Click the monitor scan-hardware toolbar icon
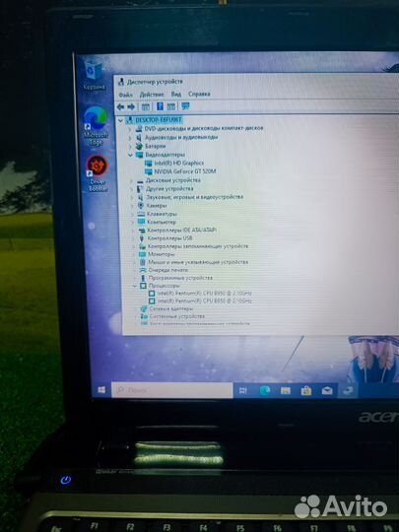 [x=185, y=106]
